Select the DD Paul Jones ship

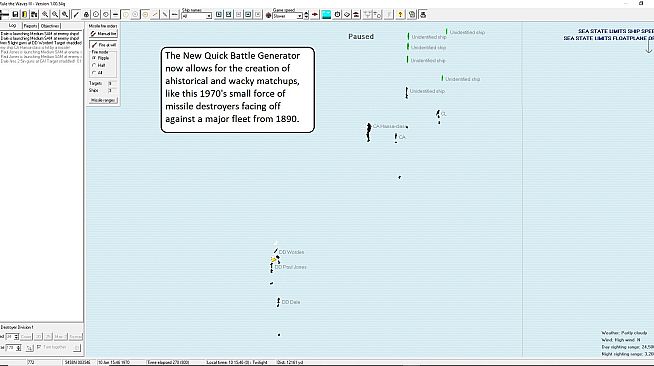272,268
